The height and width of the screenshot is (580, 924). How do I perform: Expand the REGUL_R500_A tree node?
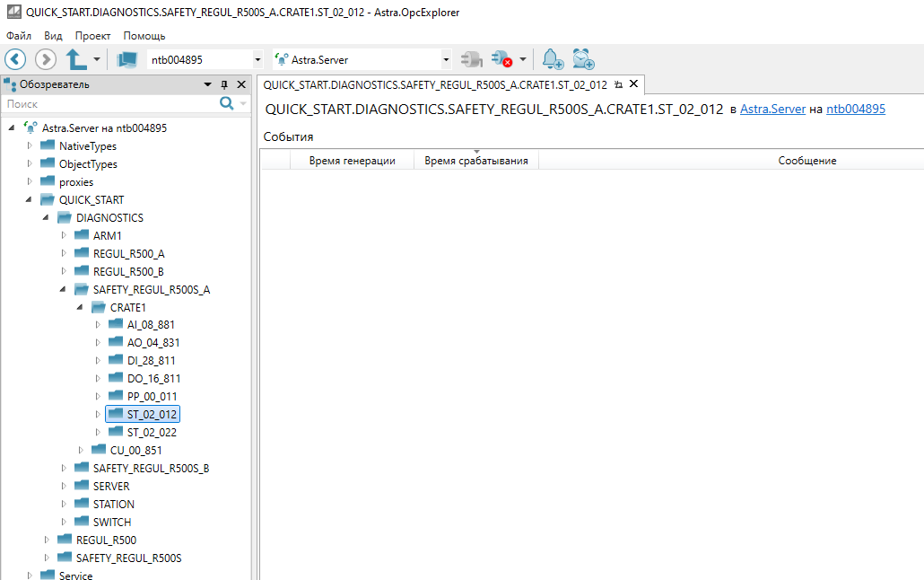tap(64, 253)
